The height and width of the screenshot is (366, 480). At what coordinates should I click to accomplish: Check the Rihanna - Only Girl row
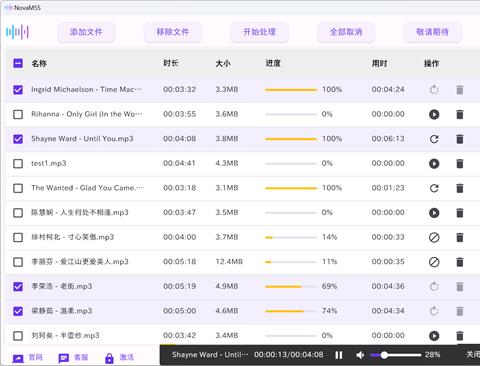point(18,114)
